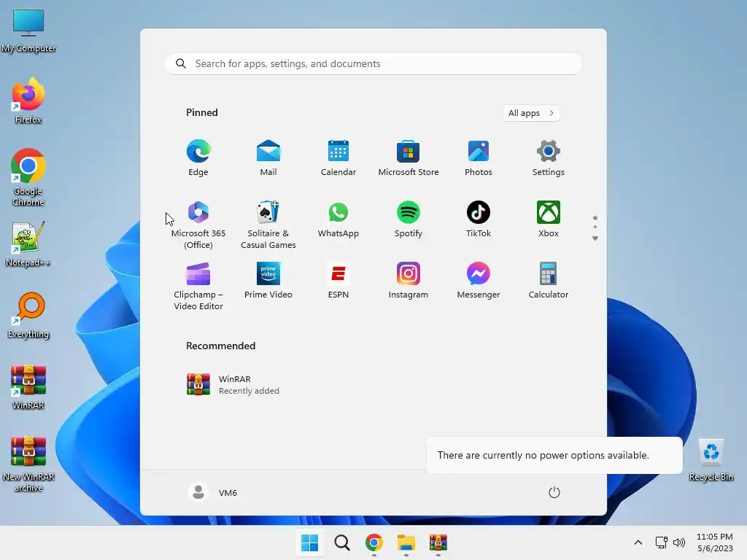This screenshot has height=560, width=747.
Task: Open All apps list
Action: tap(531, 113)
